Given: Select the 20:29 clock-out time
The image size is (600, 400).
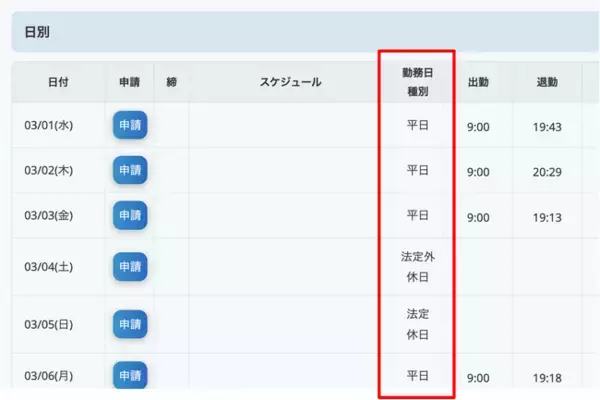Looking at the screenshot, I should 547,172.
